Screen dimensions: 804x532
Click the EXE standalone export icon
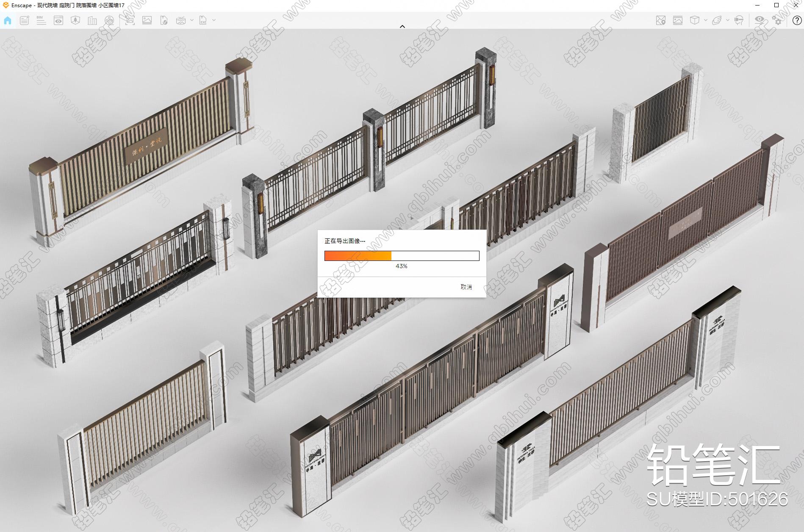point(203,20)
